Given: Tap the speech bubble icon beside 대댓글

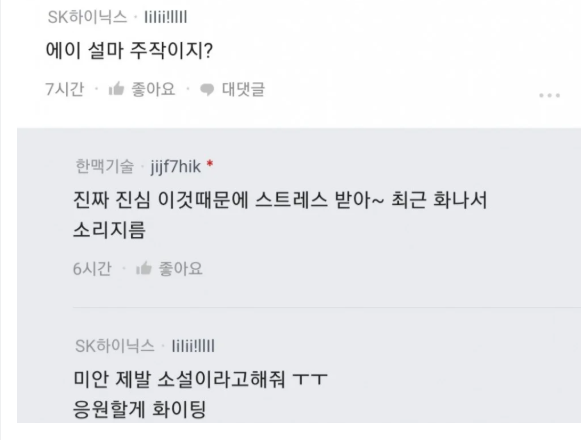Looking at the screenshot, I should tap(207, 89).
